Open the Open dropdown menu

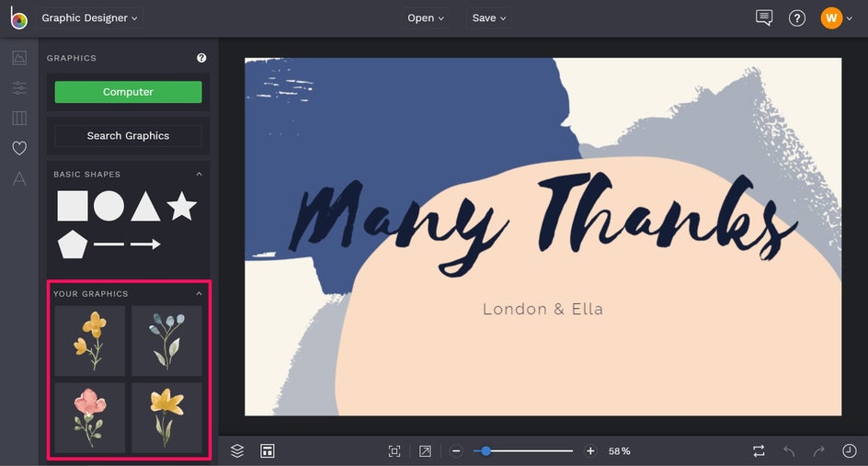tap(425, 17)
